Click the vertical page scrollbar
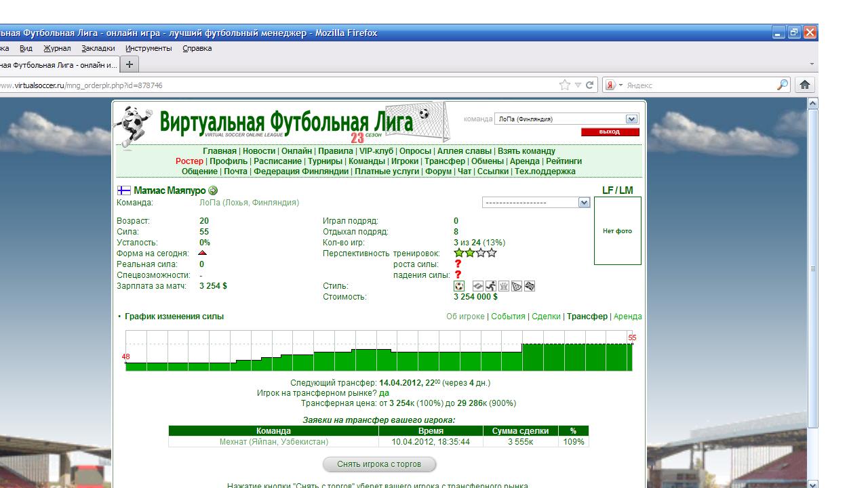Viewport: 868px width, 488px height. point(813,270)
